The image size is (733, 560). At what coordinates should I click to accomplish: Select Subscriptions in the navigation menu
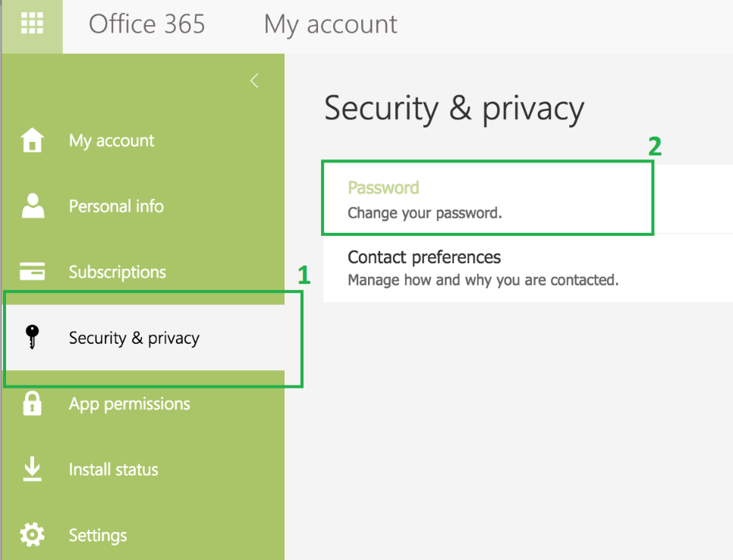click(x=117, y=272)
